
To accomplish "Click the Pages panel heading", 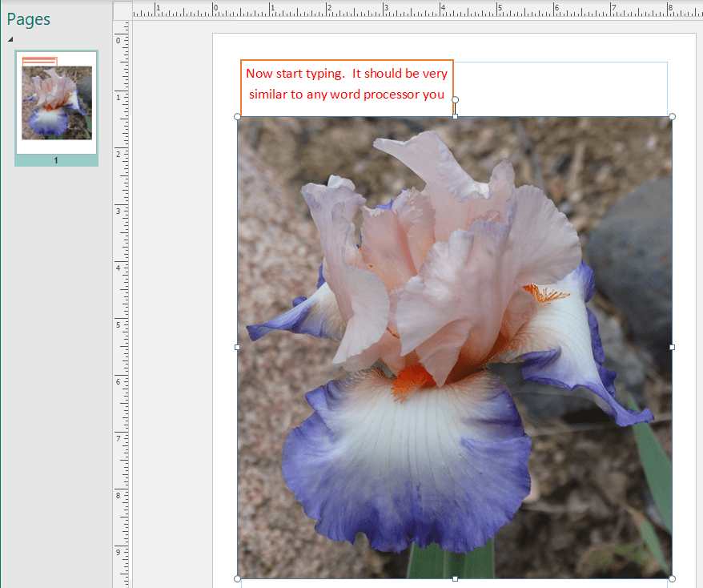I will point(29,19).
